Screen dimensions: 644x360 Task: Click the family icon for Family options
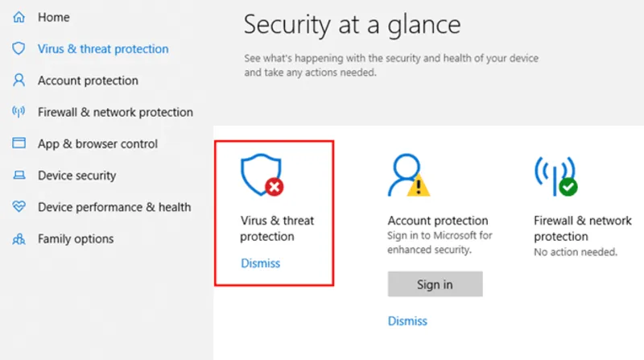coord(19,238)
